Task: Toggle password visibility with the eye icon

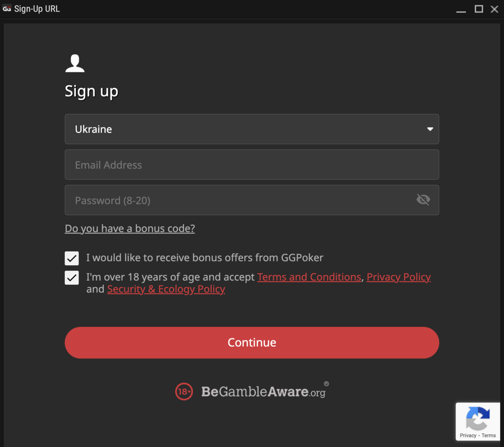Action: tap(423, 200)
